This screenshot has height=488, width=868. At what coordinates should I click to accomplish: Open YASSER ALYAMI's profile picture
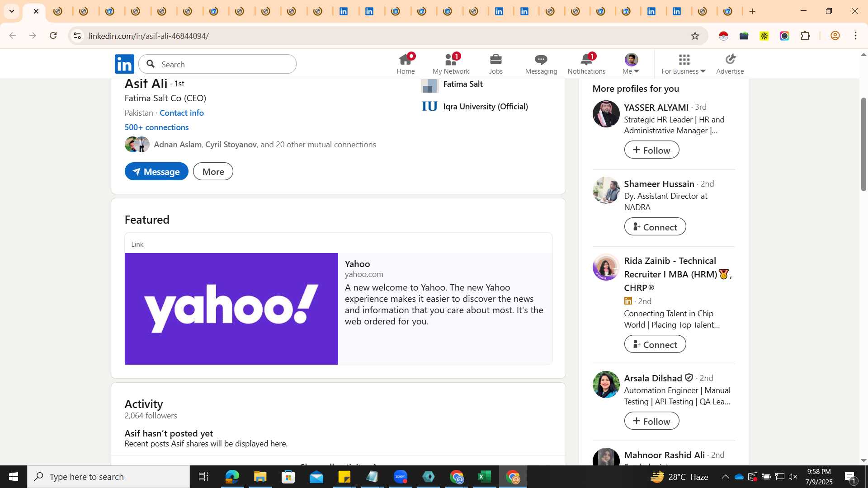coord(606,114)
